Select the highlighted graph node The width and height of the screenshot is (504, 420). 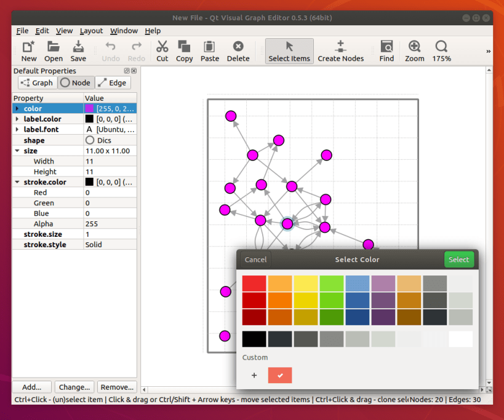[x=287, y=224]
